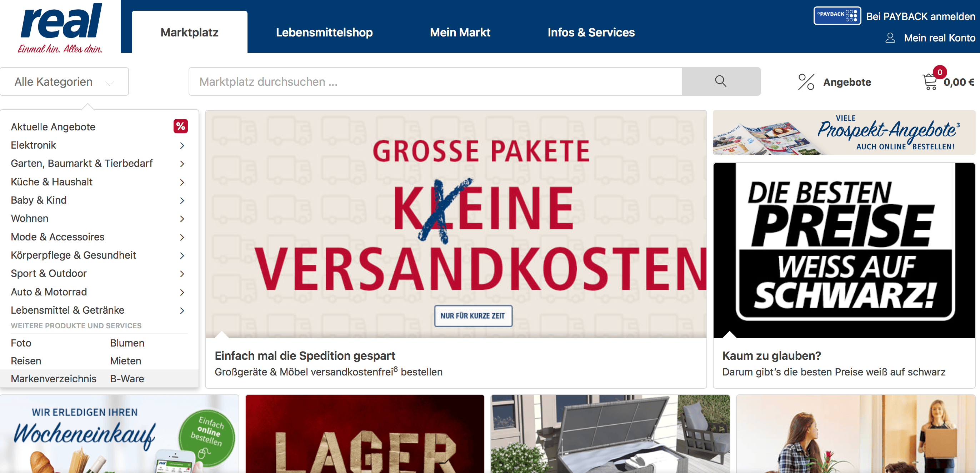Switch to the Lebensmittelshop tab
This screenshot has width=980, height=473.
point(324,33)
